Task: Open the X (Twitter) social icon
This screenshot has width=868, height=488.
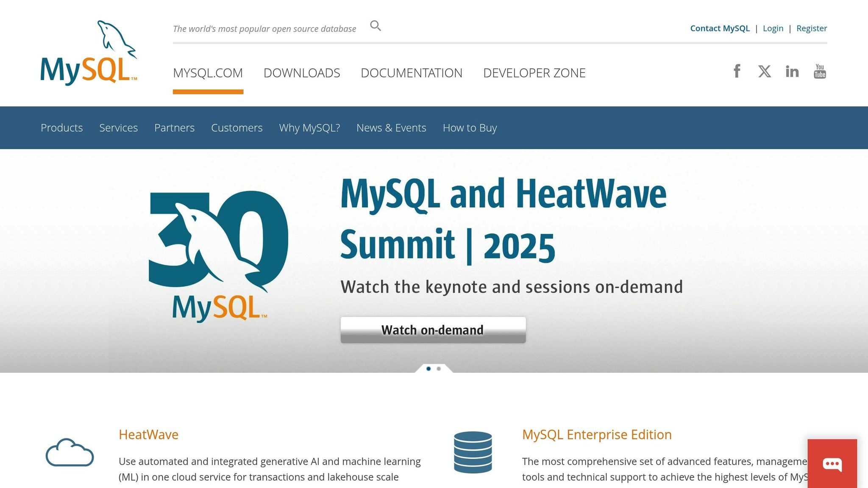Action: [765, 71]
